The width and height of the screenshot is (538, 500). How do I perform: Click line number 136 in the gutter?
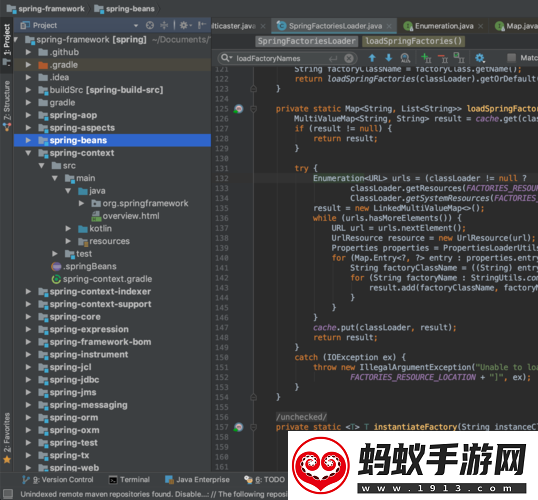coord(222,218)
